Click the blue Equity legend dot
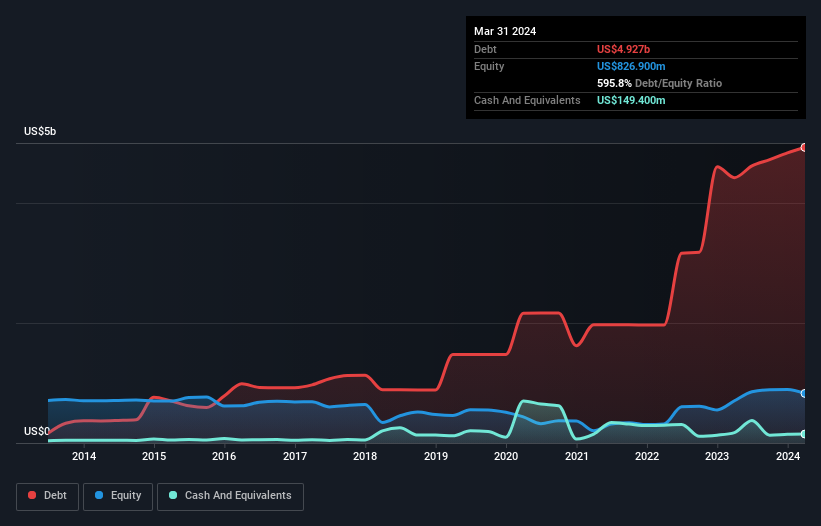 (x=99, y=495)
